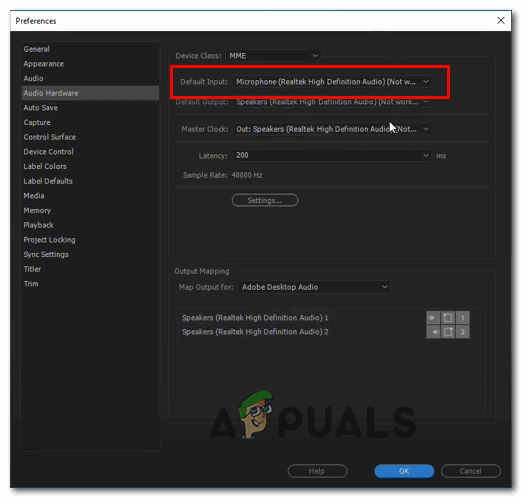Image resolution: width=523 pixels, height=499 pixels.
Task: Select the Audio preferences category
Action: pyautogui.click(x=33, y=78)
